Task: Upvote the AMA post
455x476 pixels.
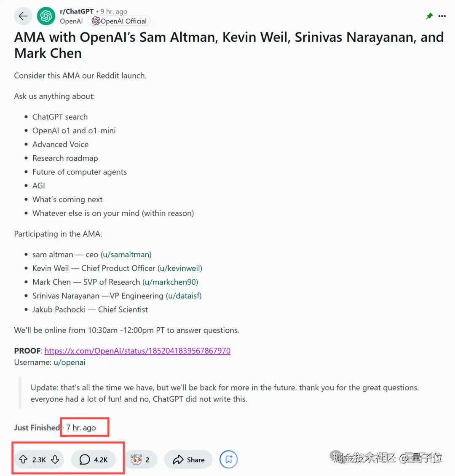Action: (23, 459)
